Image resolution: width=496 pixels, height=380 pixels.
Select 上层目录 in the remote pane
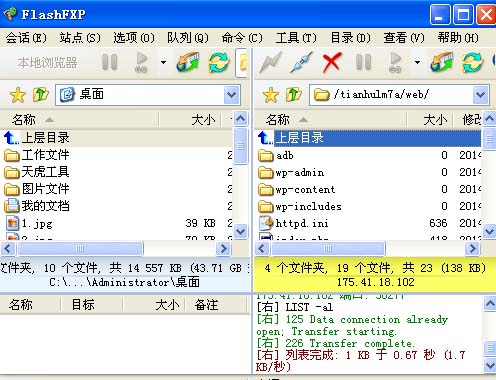point(369,138)
